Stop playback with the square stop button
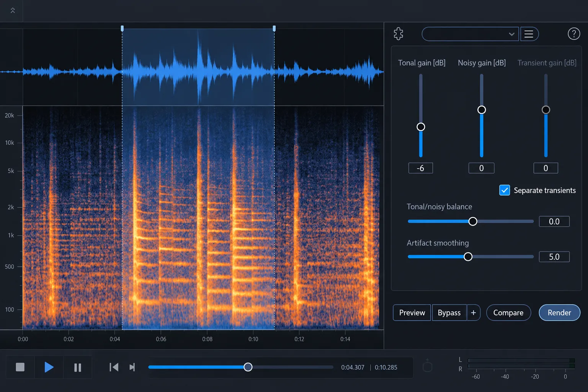The height and width of the screenshot is (392, 588). click(20, 367)
